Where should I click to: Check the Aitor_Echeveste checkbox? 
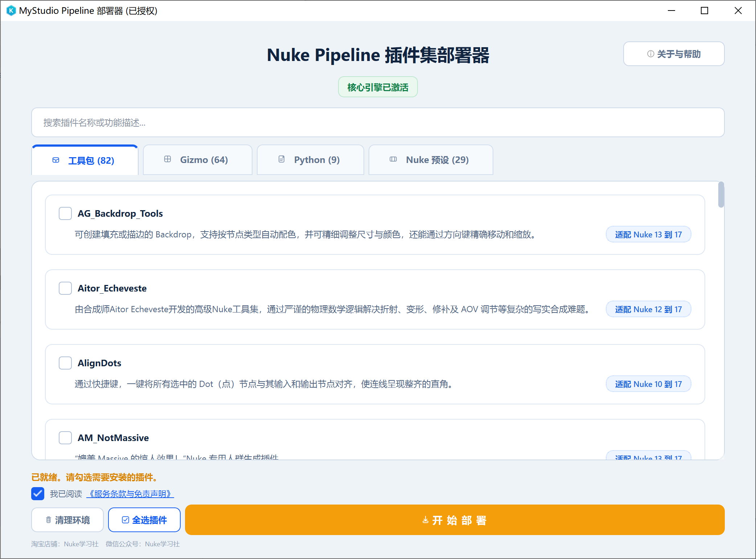click(x=65, y=288)
